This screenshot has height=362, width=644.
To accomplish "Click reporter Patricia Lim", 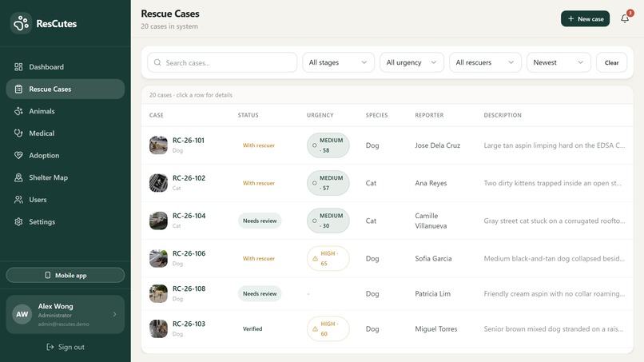I will click(x=432, y=294).
